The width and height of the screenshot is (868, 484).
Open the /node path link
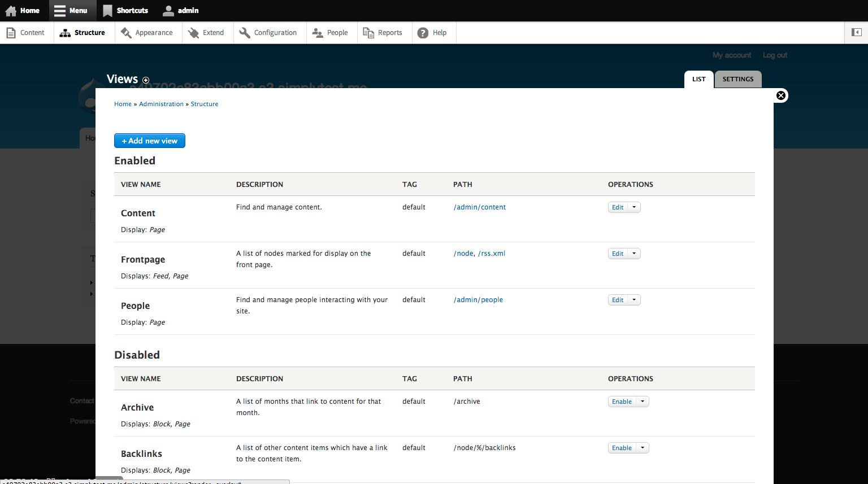pyautogui.click(x=463, y=254)
